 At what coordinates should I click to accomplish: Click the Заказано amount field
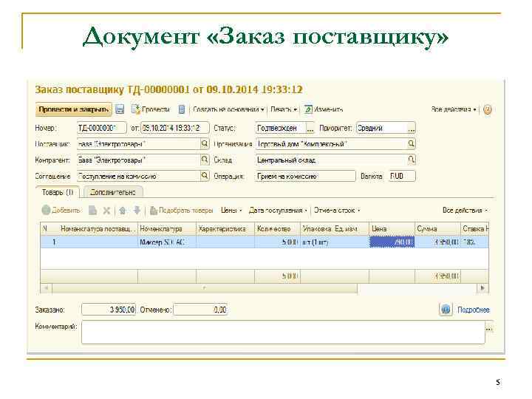[109, 310]
